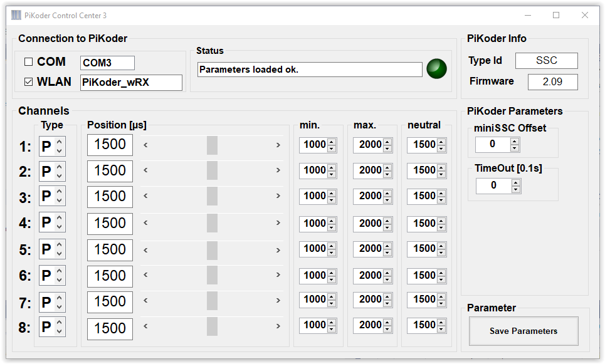605x364 pixels.
Task: Enable the COM connection checkbox
Action: click(x=29, y=61)
